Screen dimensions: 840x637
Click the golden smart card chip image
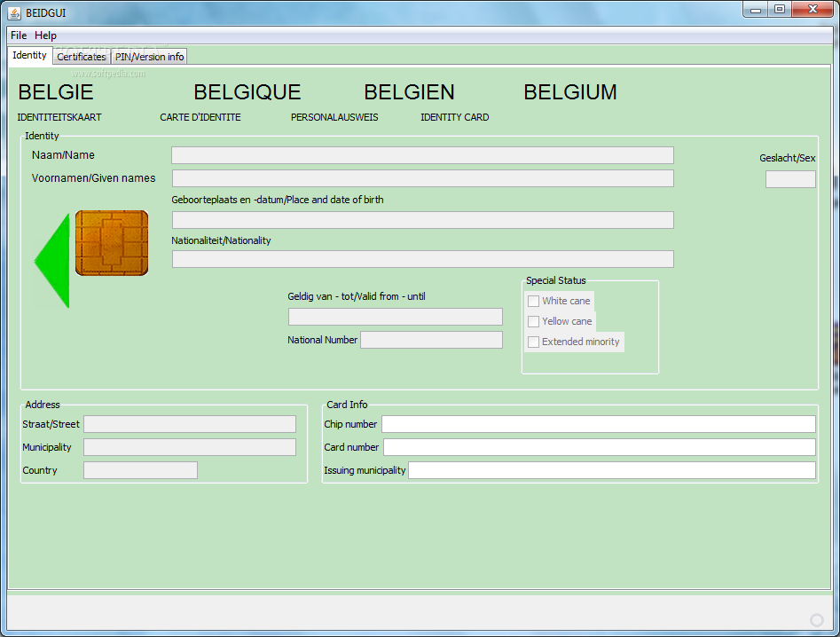[x=112, y=243]
